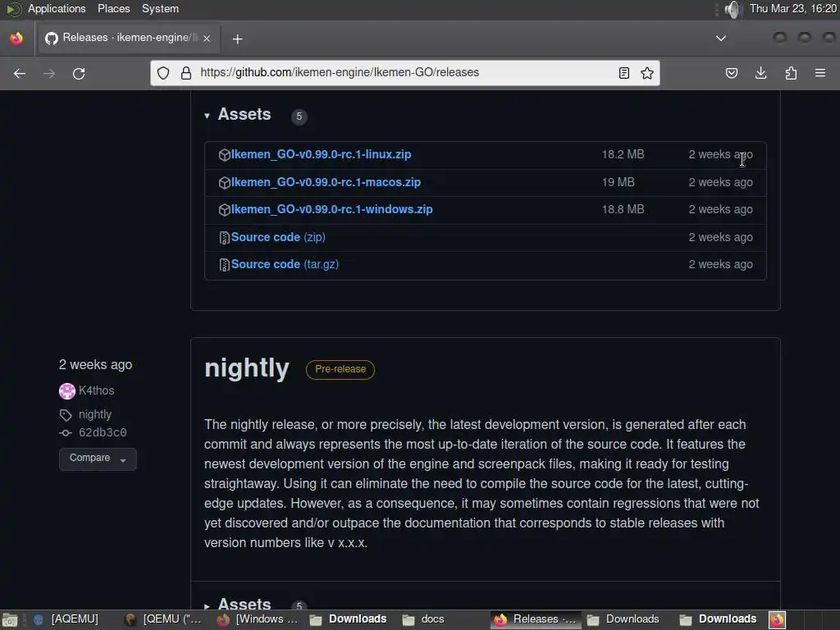
Task: Open the Applications menu
Action: click(x=57, y=8)
